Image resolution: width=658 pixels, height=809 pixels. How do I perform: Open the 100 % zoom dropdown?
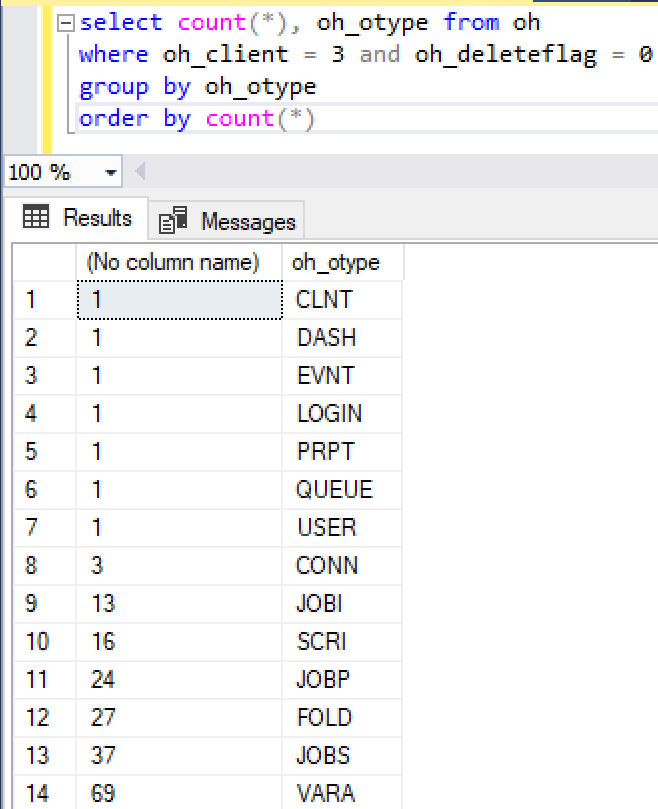click(x=110, y=173)
